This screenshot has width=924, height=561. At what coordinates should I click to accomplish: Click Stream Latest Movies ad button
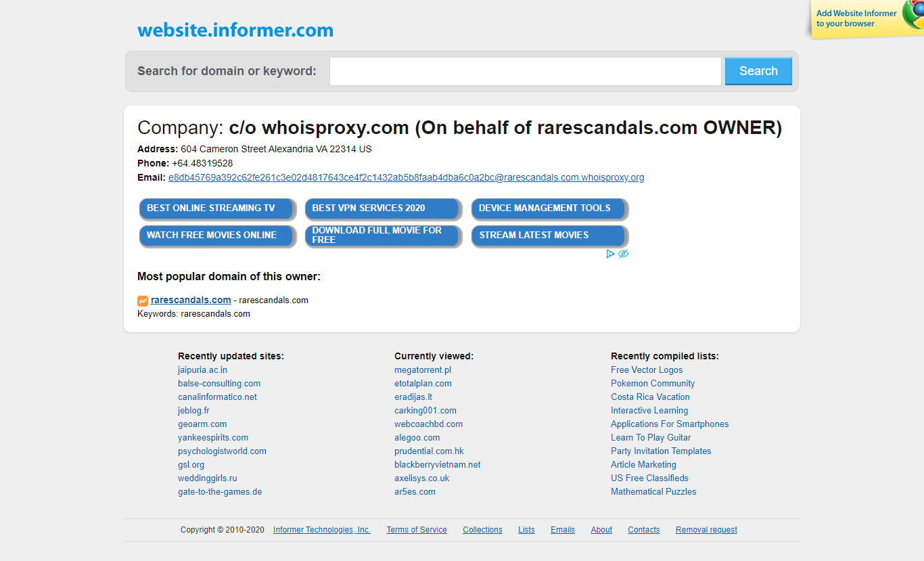pos(549,235)
